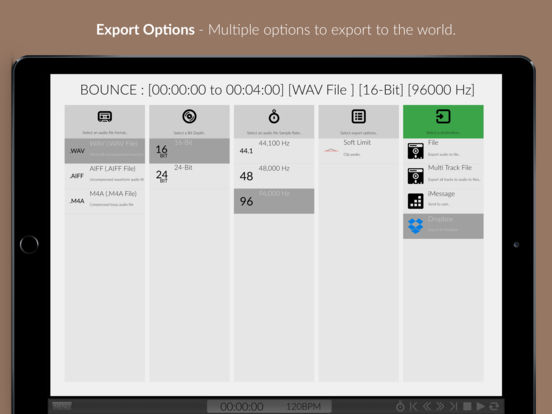Select the green destination export icon header

click(443, 117)
